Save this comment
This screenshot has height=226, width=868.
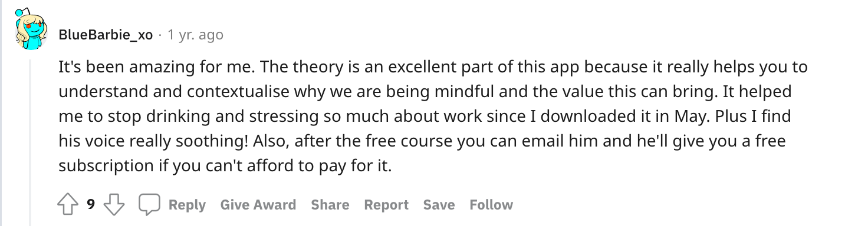point(439,205)
